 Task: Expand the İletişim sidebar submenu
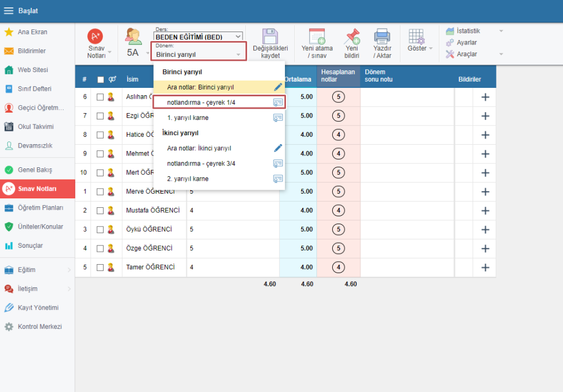[69, 289]
